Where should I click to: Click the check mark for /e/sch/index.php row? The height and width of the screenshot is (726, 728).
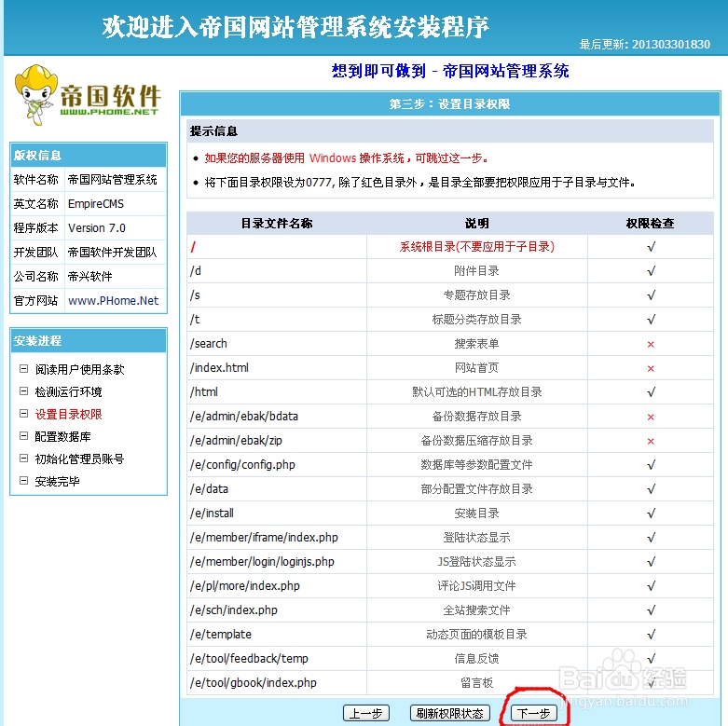click(651, 610)
